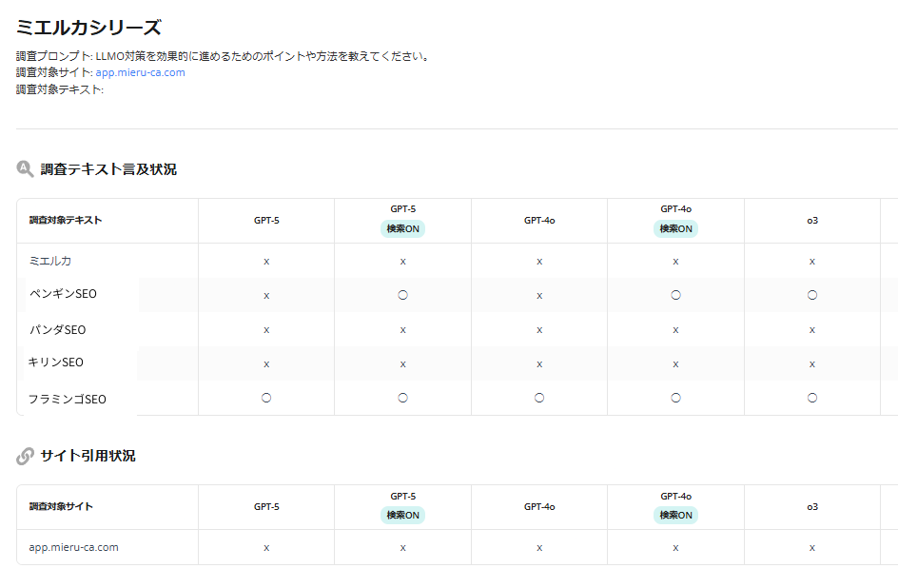Click the ミエルカシリーズ page title

coord(88,28)
